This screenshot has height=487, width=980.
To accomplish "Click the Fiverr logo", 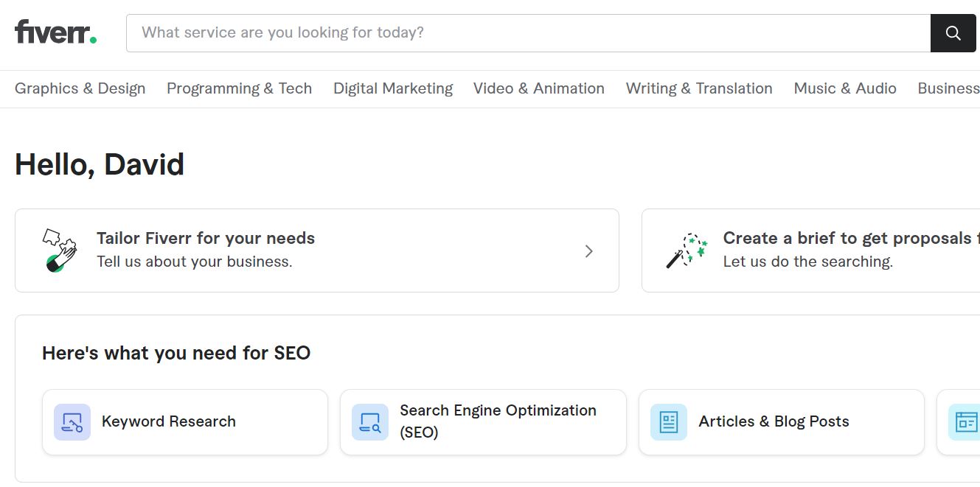I will coord(55,32).
